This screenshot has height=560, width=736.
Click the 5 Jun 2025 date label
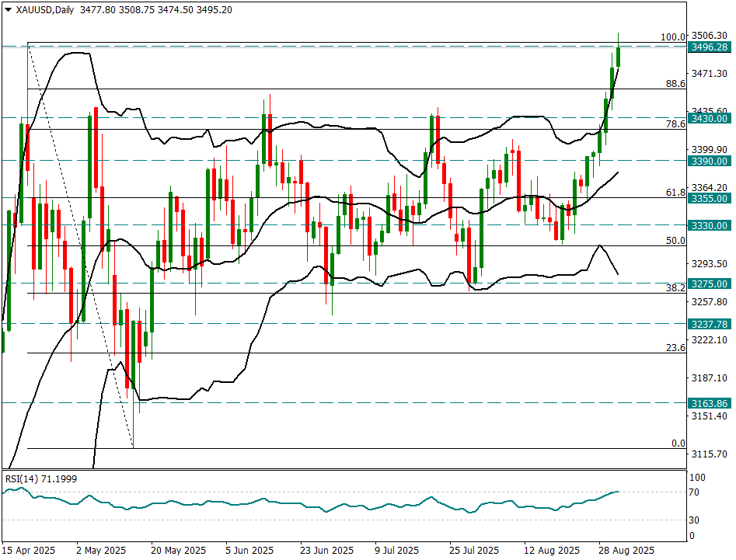249,550
